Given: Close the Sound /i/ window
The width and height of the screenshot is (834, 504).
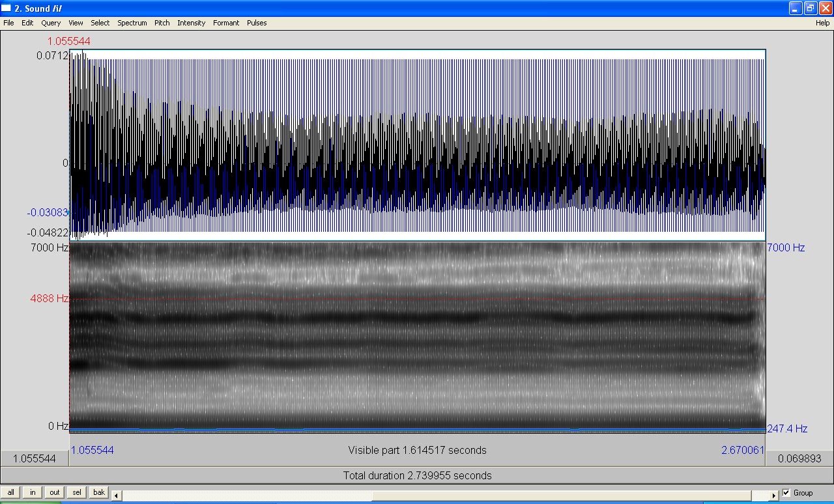Looking at the screenshot, I should pyautogui.click(x=826, y=8).
